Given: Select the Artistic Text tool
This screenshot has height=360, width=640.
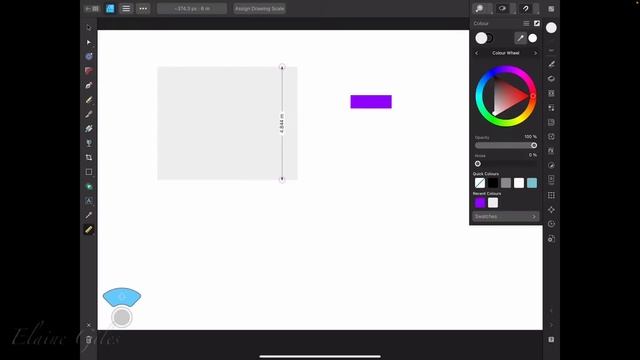Looking at the screenshot, I should point(89,201).
